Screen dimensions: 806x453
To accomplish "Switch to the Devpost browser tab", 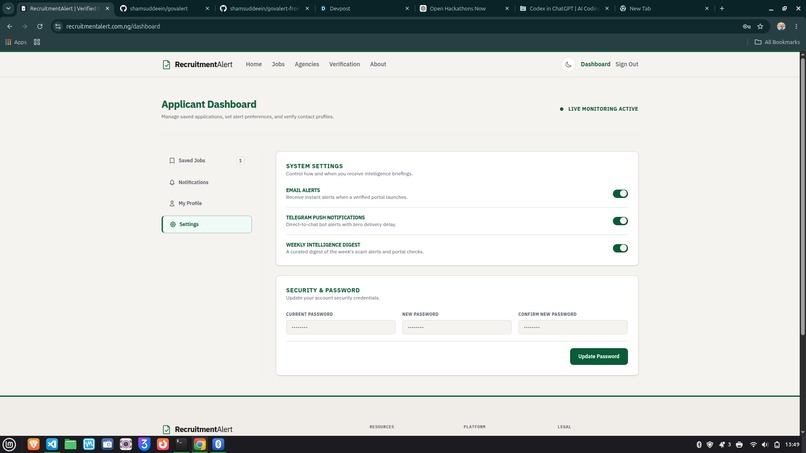I will (363, 8).
